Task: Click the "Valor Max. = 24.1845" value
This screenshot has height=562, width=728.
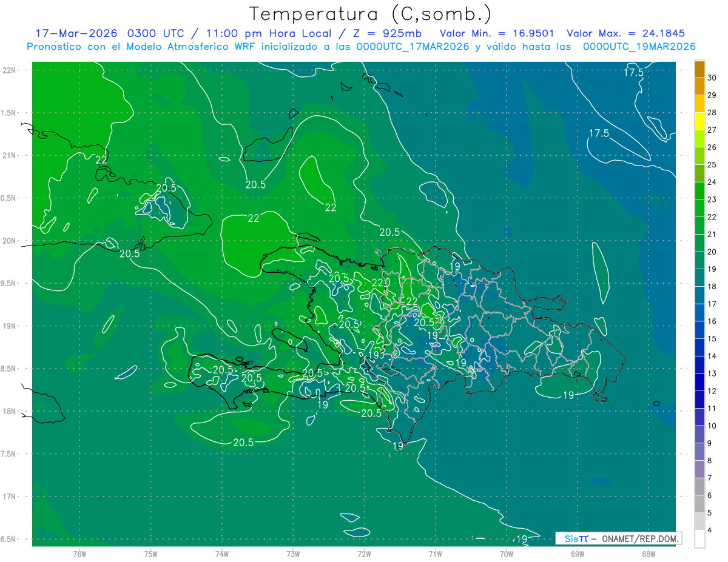Action: click(x=625, y=33)
